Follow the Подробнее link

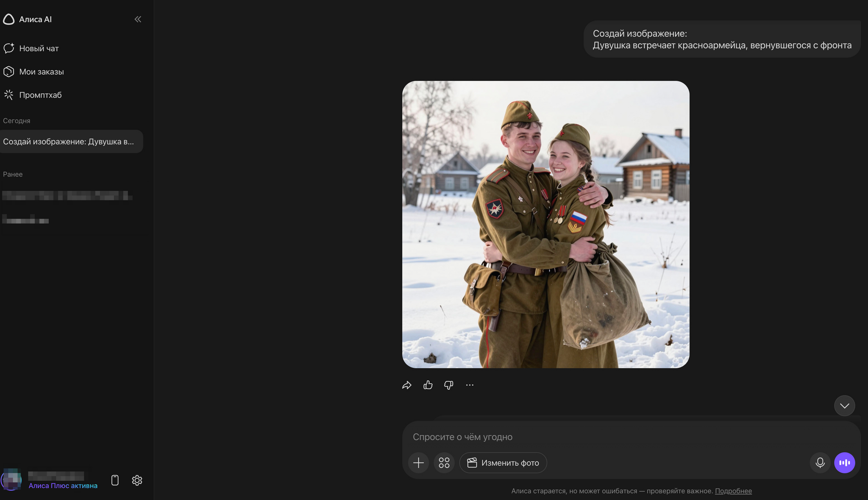(x=733, y=491)
